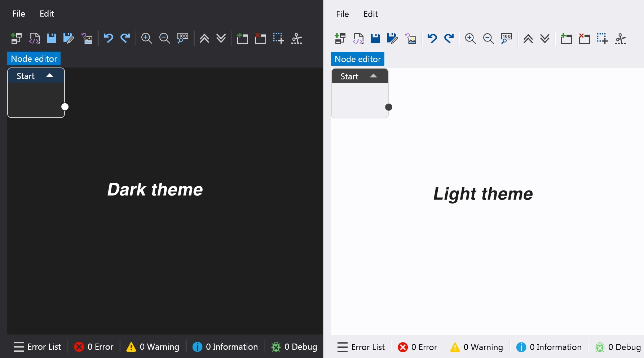Screen dimensions: 644x358
Task: Click Start node output port in light theme
Action: pyautogui.click(x=389, y=107)
